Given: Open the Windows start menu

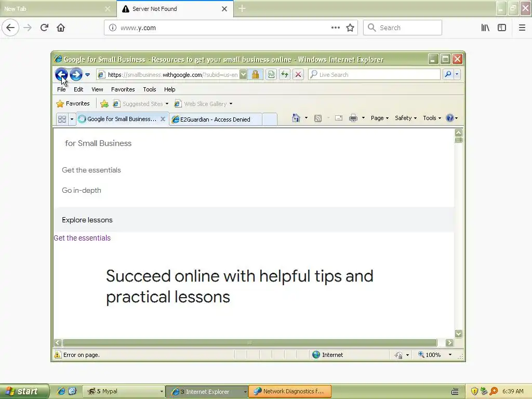Looking at the screenshot, I should (24, 392).
